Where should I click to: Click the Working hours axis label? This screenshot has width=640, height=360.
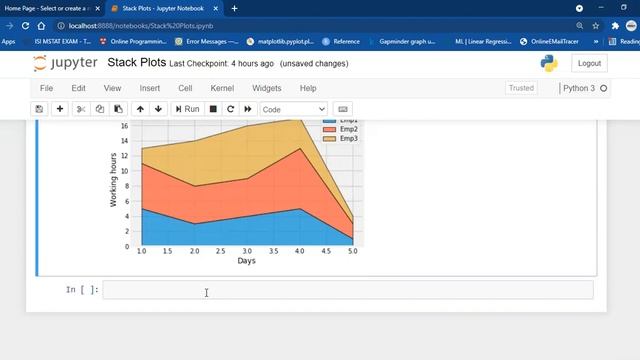click(x=113, y=180)
